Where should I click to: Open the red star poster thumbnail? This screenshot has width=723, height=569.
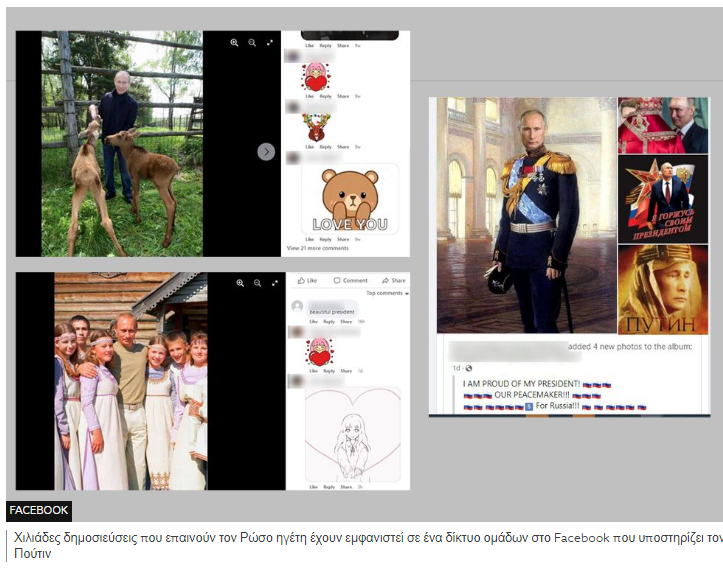coord(663,199)
